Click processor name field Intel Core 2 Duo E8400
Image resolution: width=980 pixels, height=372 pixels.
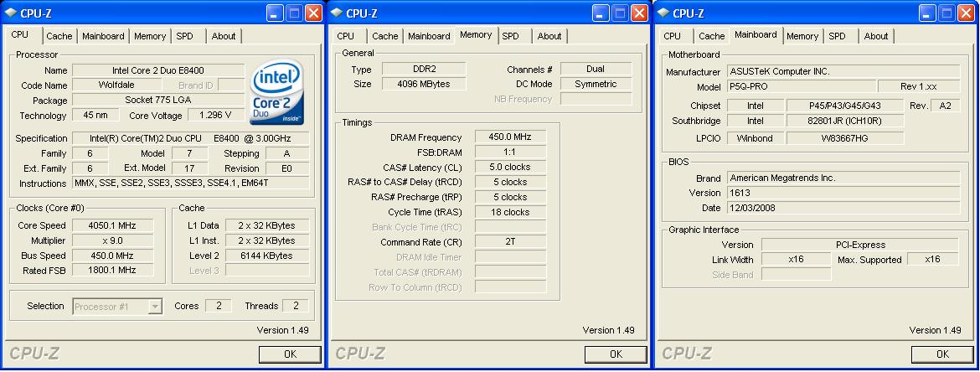[x=158, y=70]
